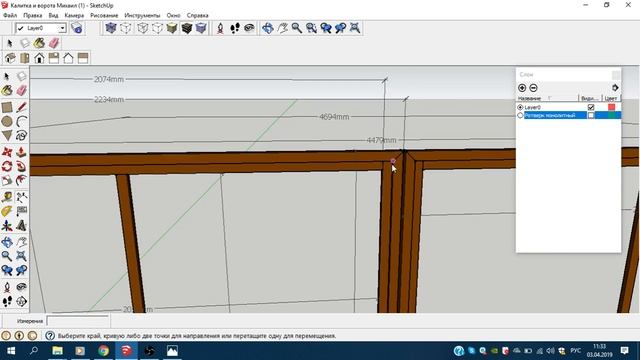Select the Freehand drawing tool

22,135
